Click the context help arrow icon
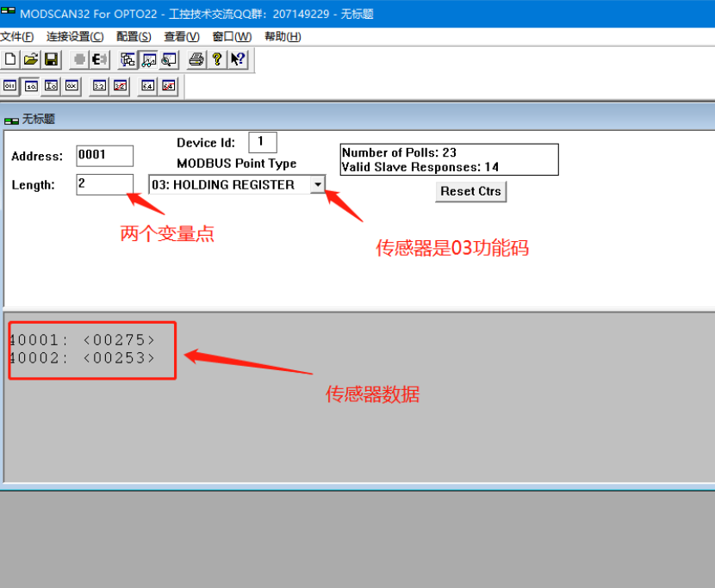Screen dimensions: 715x588 [x=238, y=59]
